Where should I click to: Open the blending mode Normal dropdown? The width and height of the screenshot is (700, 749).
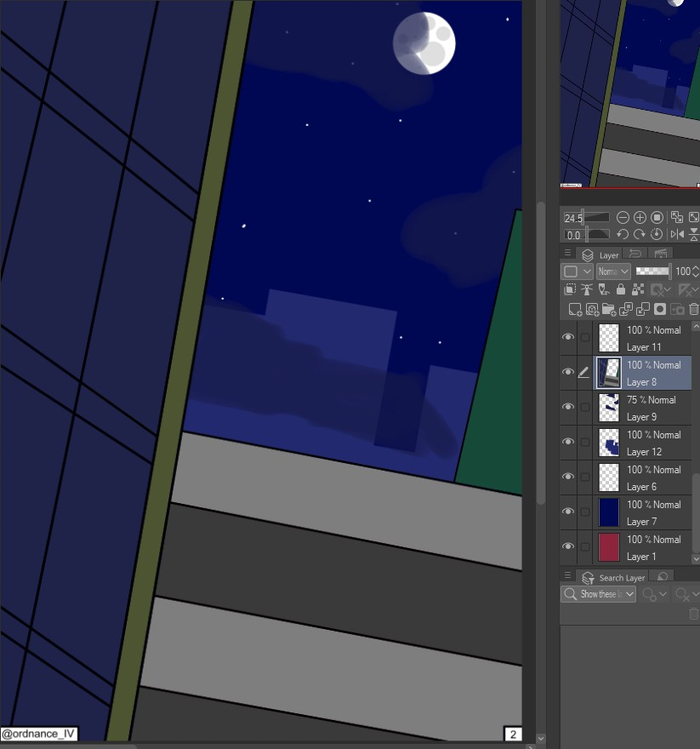point(612,272)
